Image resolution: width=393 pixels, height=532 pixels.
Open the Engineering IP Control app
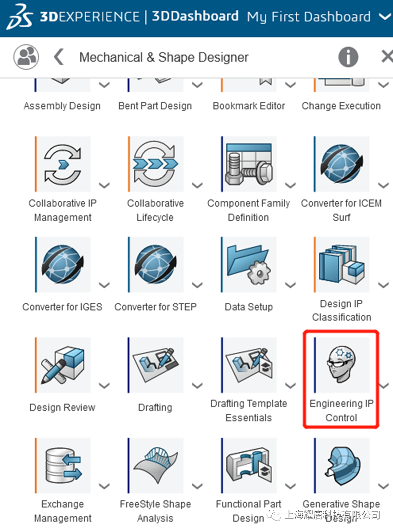[342, 365]
